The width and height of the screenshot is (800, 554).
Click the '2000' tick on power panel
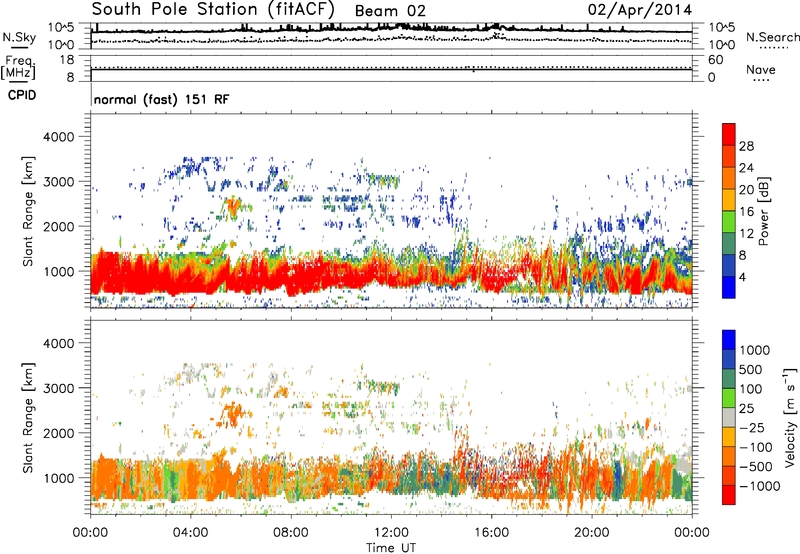(x=58, y=226)
